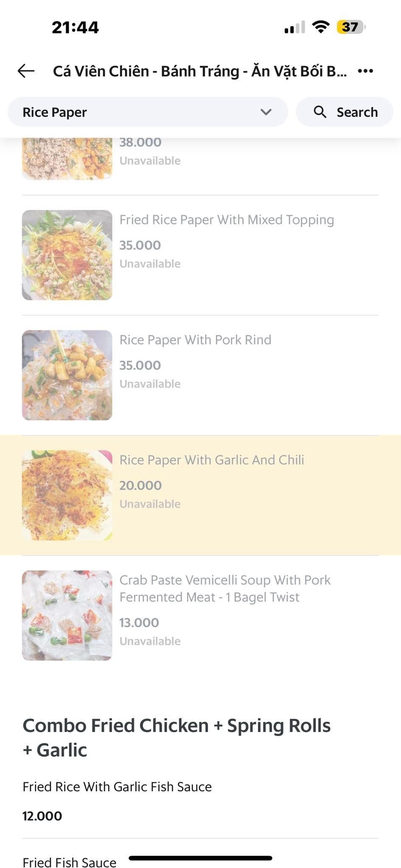Viewport: 401px width, 868px height.
Task: Tap the back arrow icon
Action: point(26,71)
